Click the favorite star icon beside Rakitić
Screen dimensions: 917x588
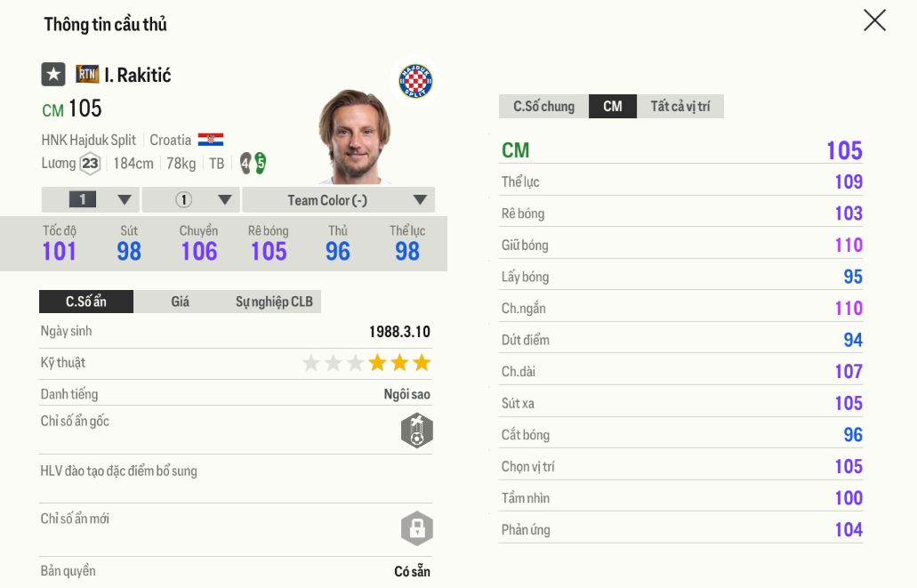pyautogui.click(x=53, y=75)
